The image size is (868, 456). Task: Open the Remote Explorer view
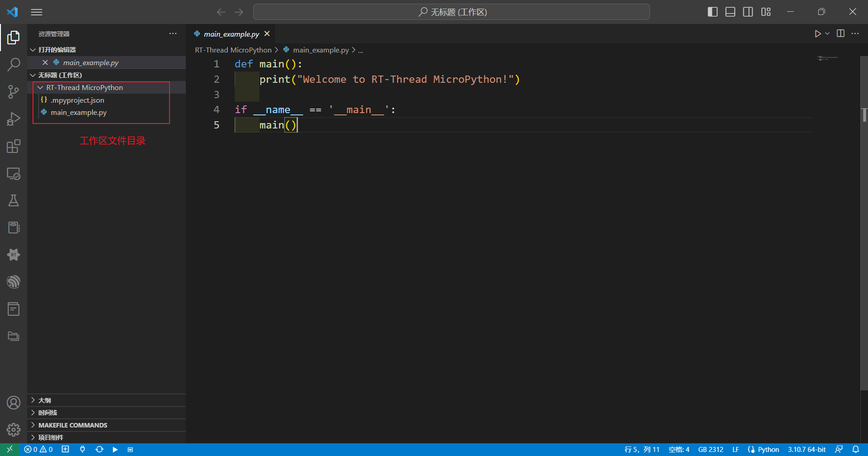pyautogui.click(x=14, y=173)
